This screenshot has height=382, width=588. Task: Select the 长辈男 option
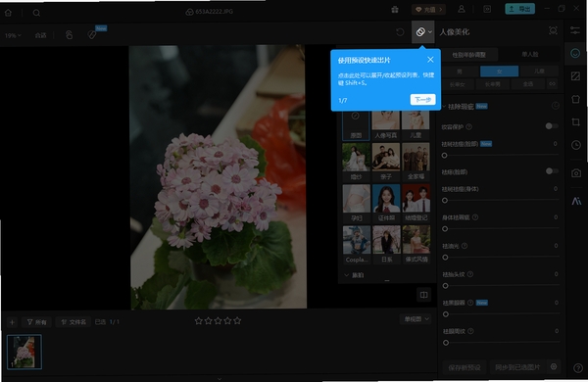tap(492, 84)
